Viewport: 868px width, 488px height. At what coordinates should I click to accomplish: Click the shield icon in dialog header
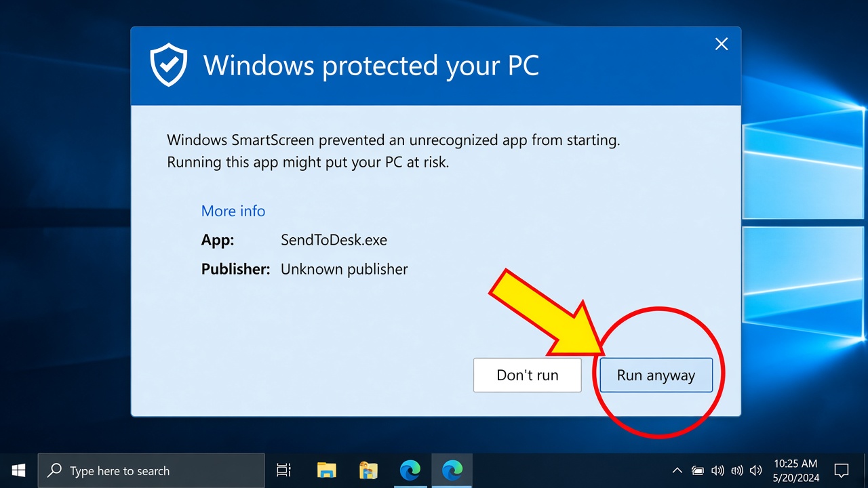tap(167, 65)
